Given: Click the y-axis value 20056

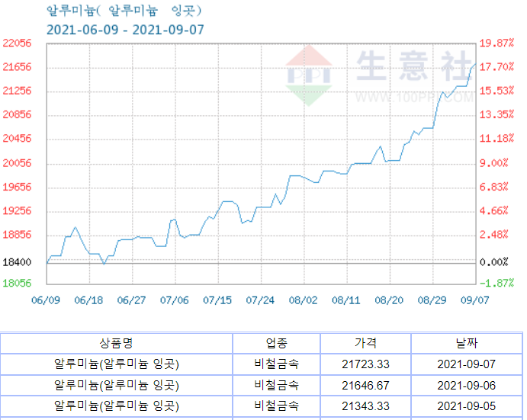Looking at the screenshot, I should tap(17, 163).
